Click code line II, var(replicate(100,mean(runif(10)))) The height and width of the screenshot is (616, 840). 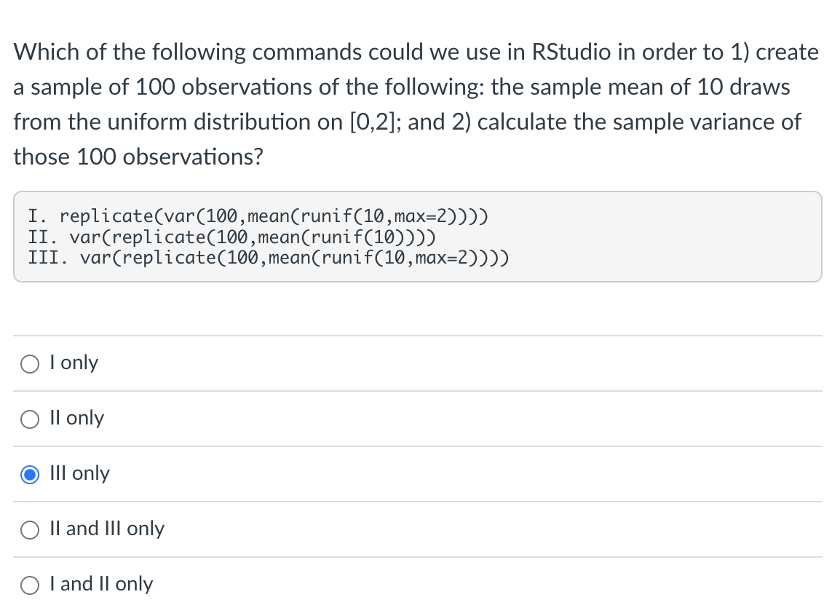[232, 237]
